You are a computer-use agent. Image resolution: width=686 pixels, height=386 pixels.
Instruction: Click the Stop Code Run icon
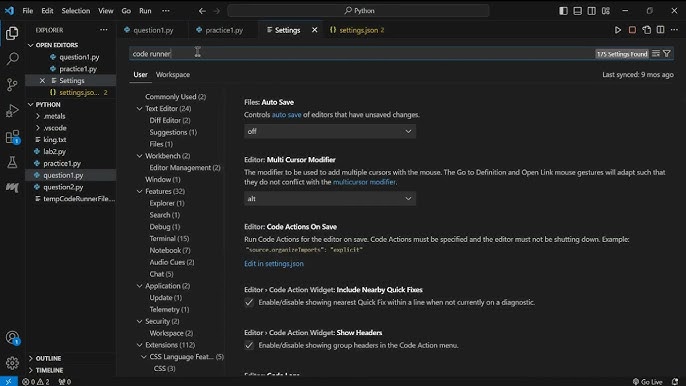point(632,30)
